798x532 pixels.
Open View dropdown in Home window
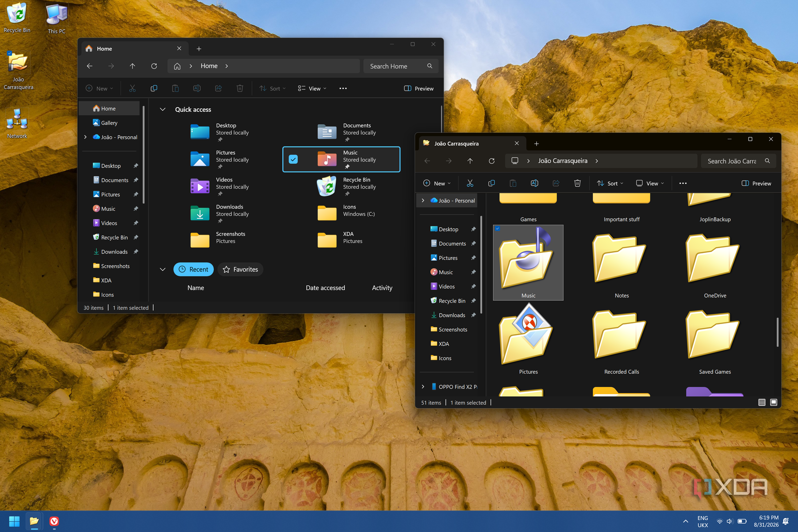coord(312,89)
